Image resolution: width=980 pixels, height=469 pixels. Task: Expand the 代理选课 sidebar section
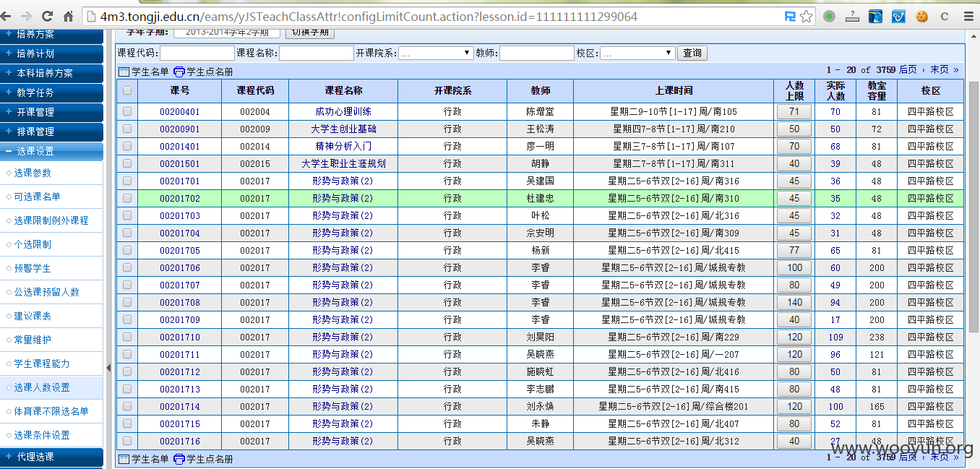click(51, 457)
